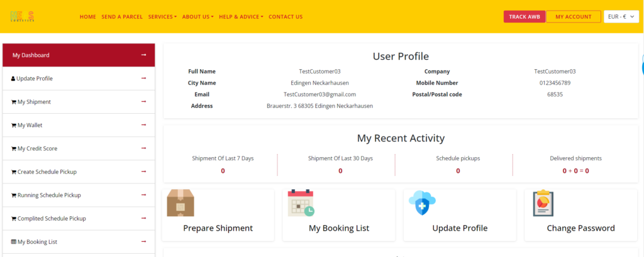Click the logistics logo in the header

click(22, 17)
